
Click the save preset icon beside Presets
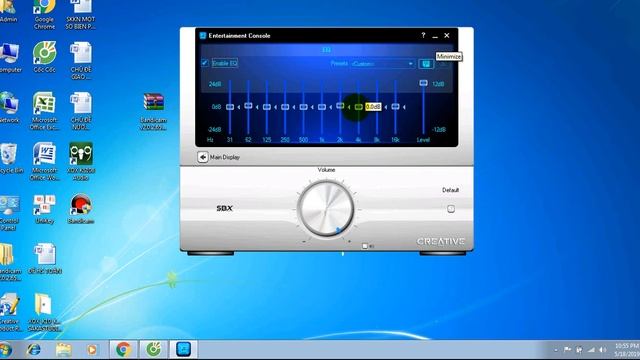426,64
